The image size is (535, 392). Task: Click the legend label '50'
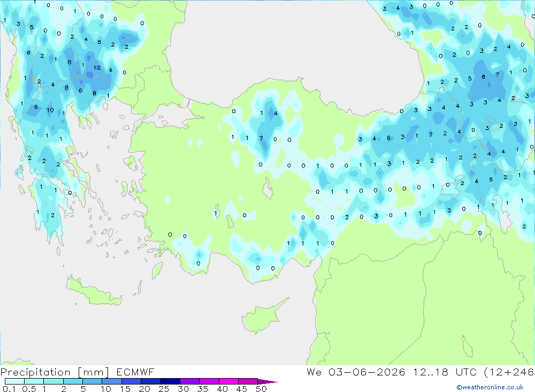[261, 389]
